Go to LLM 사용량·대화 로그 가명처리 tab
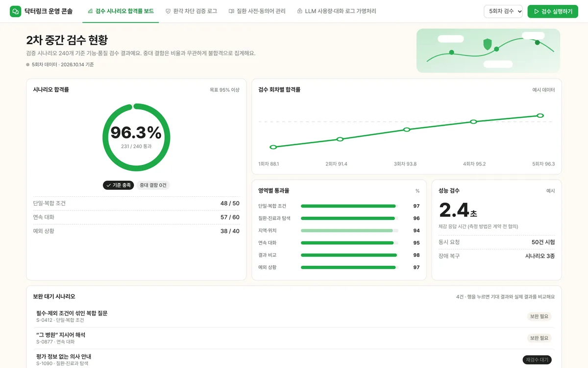 337,11
